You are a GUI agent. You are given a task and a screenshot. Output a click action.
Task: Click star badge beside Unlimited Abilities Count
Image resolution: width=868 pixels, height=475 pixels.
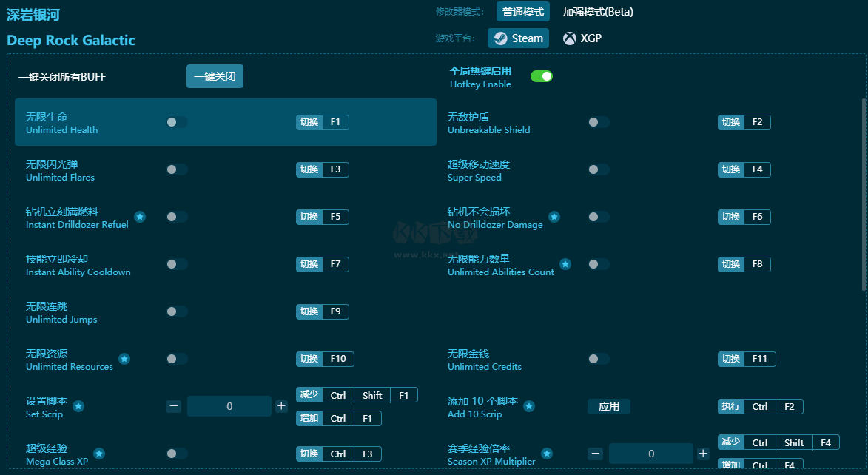tap(565, 264)
